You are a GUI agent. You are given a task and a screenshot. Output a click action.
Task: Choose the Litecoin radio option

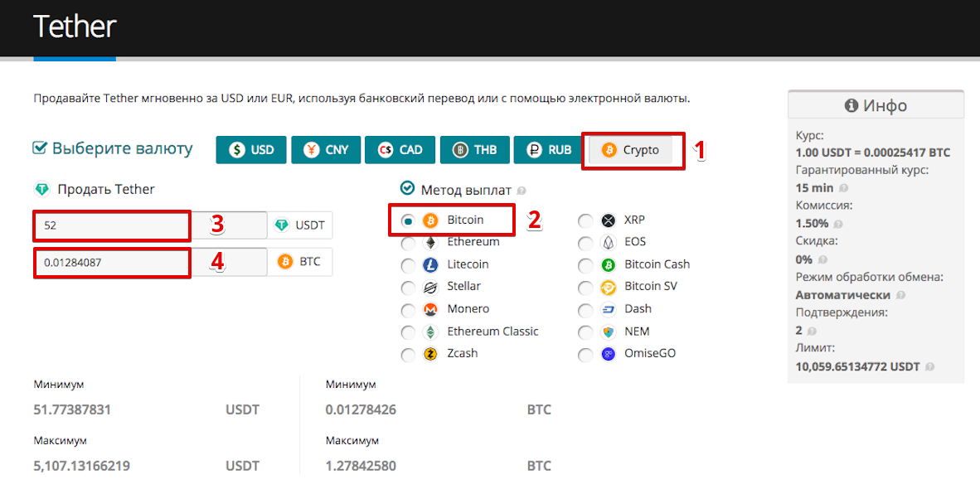408,265
